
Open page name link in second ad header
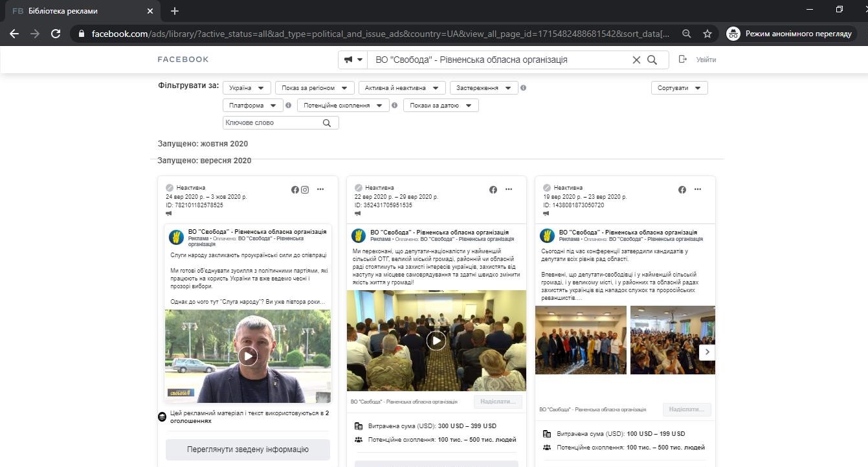pyautogui.click(x=440, y=232)
